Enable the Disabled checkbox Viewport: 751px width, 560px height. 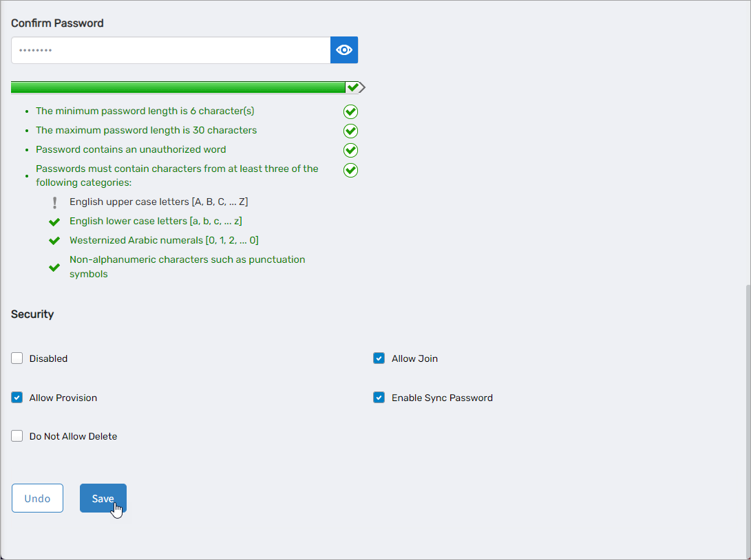pos(17,358)
